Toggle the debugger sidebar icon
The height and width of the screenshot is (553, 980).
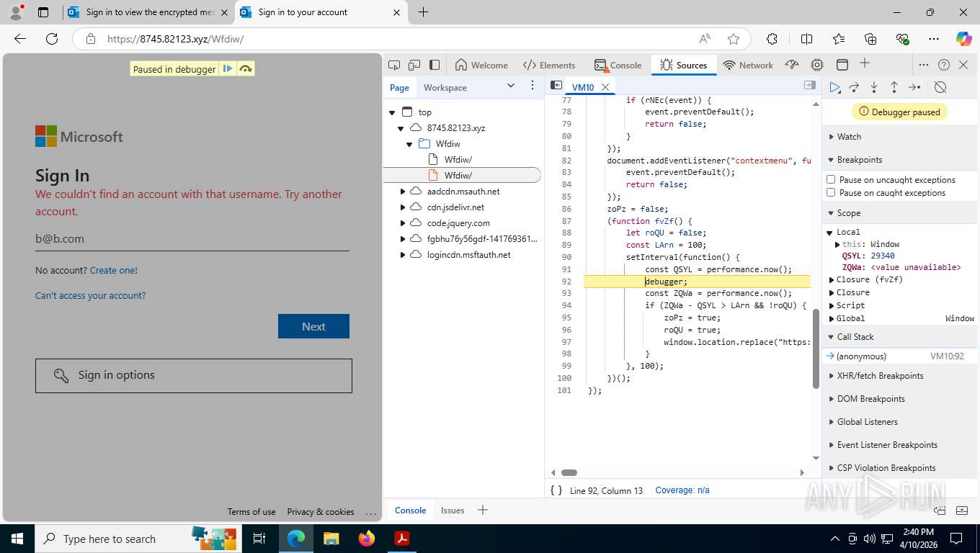point(810,86)
